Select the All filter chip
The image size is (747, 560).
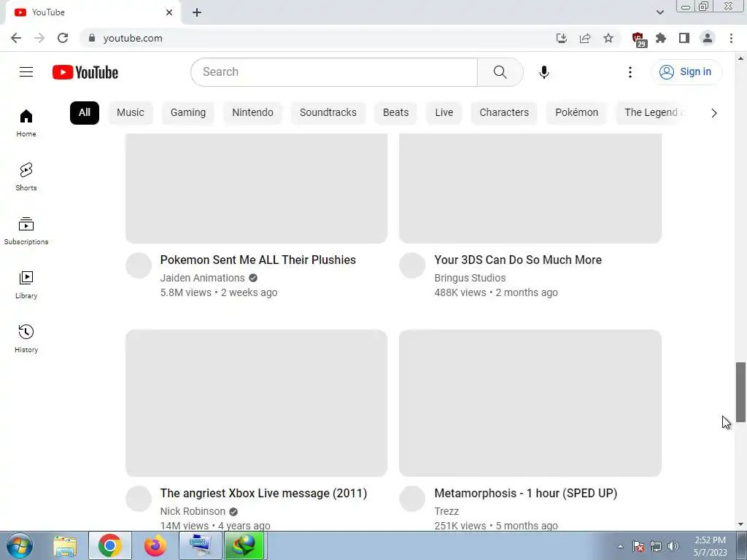pos(85,113)
